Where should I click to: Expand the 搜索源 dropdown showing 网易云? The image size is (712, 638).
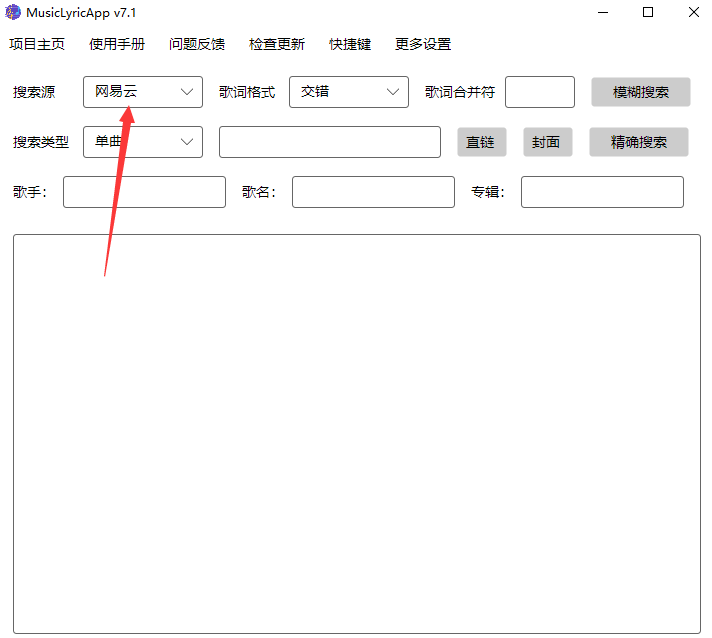143,92
